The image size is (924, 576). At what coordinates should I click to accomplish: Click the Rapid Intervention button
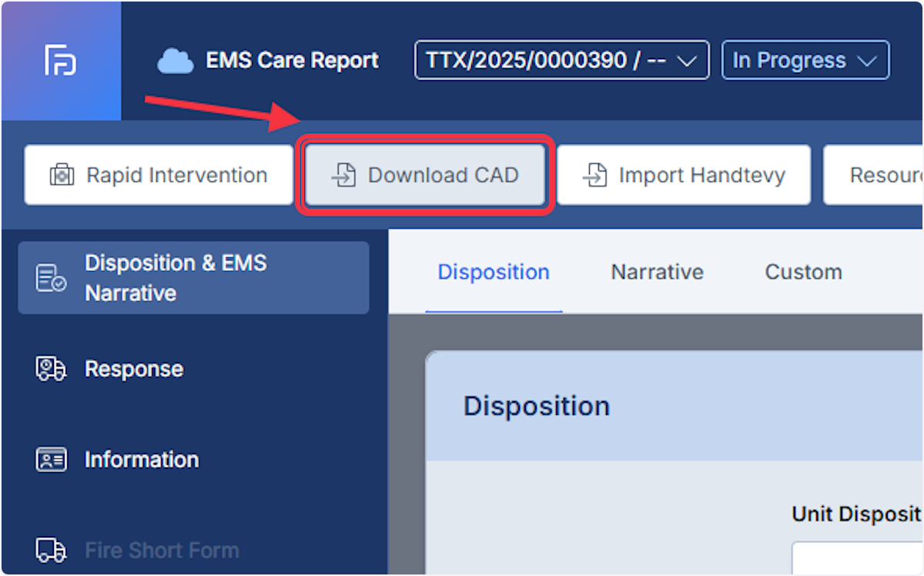[x=159, y=175]
